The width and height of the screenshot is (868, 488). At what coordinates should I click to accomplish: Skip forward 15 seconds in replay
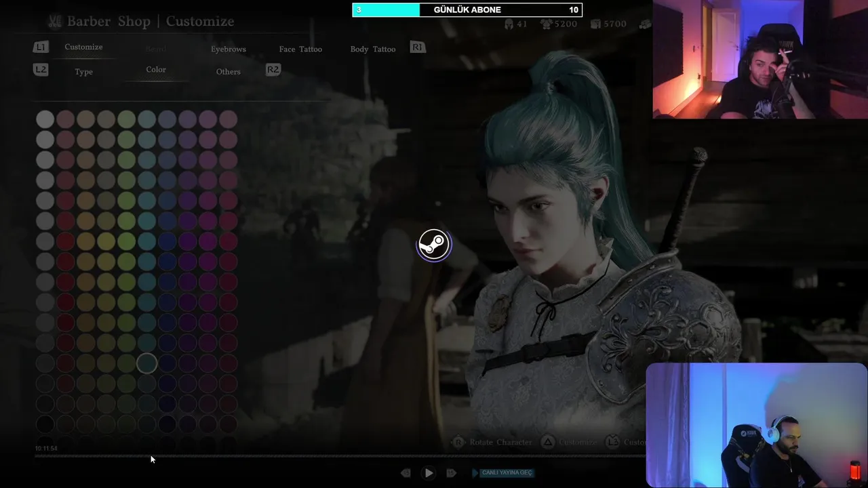point(451,473)
